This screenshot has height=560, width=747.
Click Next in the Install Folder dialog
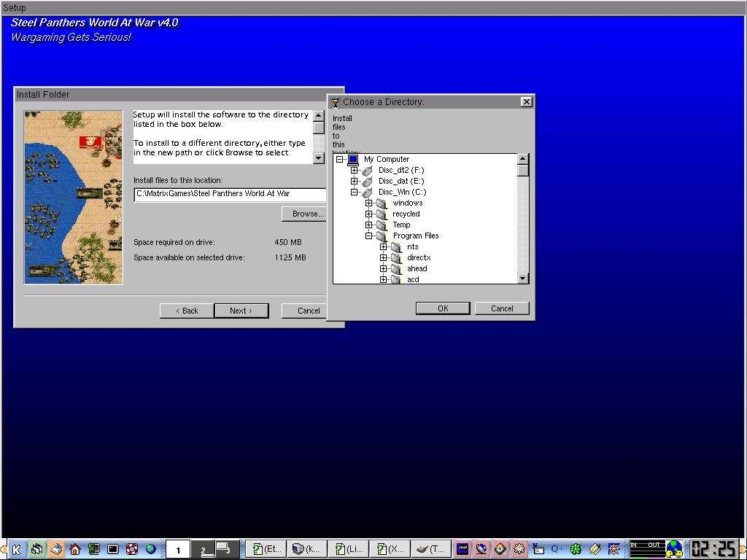tap(241, 311)
